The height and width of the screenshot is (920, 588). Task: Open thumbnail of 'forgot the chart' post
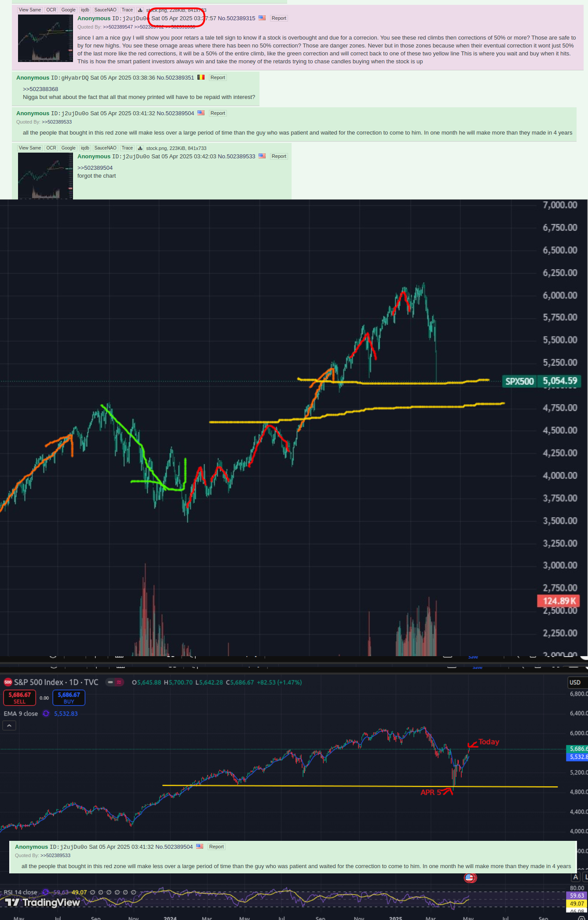tap(45, 176)
